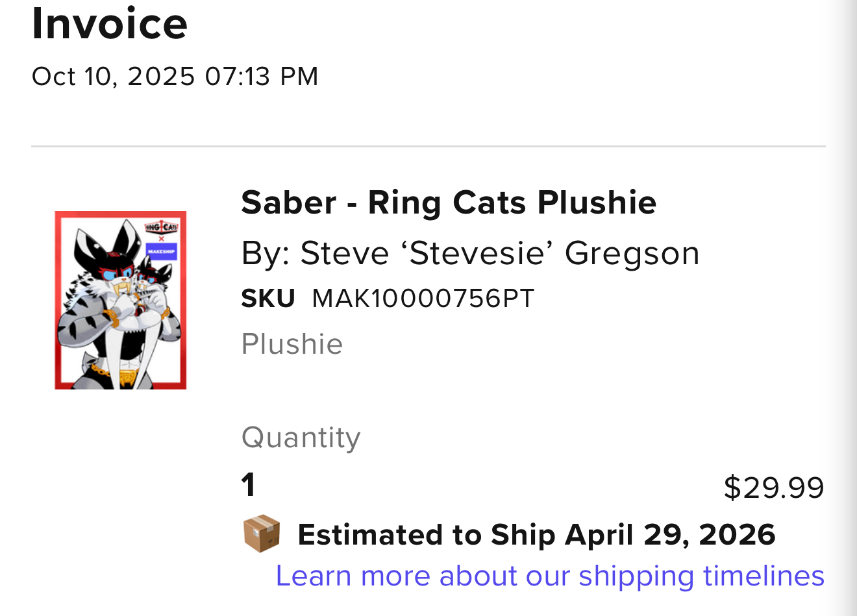Click the SKU number MAK10000756PT
The height and width of the screenshot is (616, 857).
pos(423,299)
